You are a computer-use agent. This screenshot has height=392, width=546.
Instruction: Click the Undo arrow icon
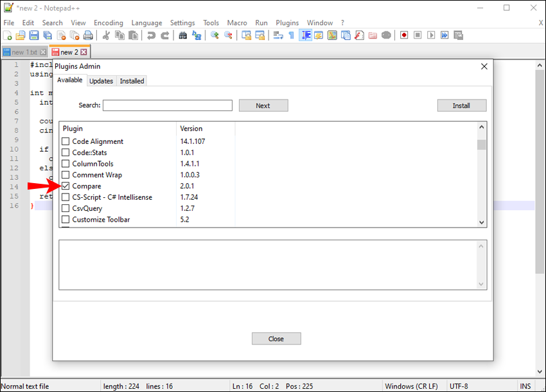click(151, 35)
